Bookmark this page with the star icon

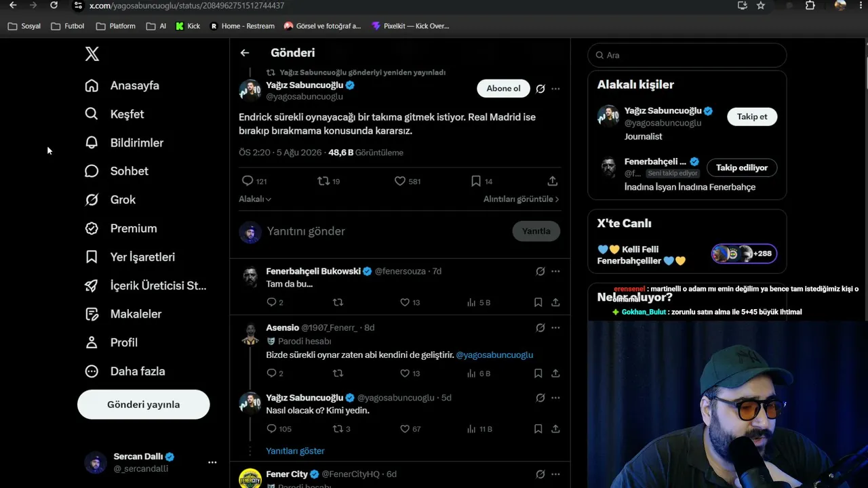(x=761, y=5)
